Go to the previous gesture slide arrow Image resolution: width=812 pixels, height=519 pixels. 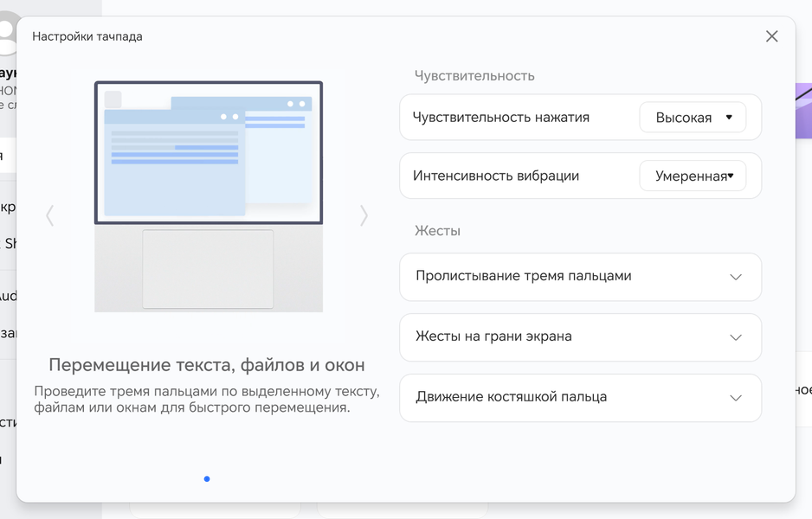click(50, 215)
